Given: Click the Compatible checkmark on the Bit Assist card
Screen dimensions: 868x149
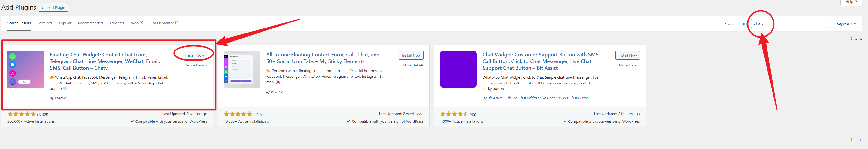Looking at the screenshot, I should [x=565, y=122].
